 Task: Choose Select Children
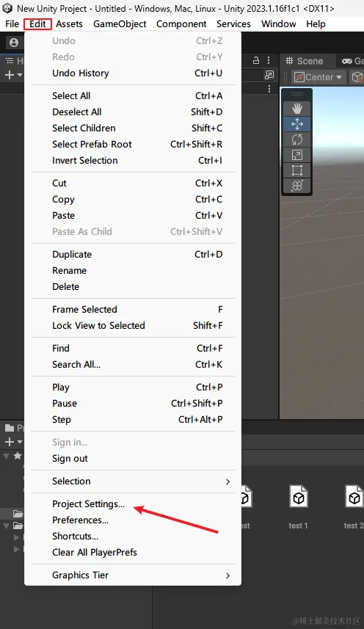coord(133,128)
